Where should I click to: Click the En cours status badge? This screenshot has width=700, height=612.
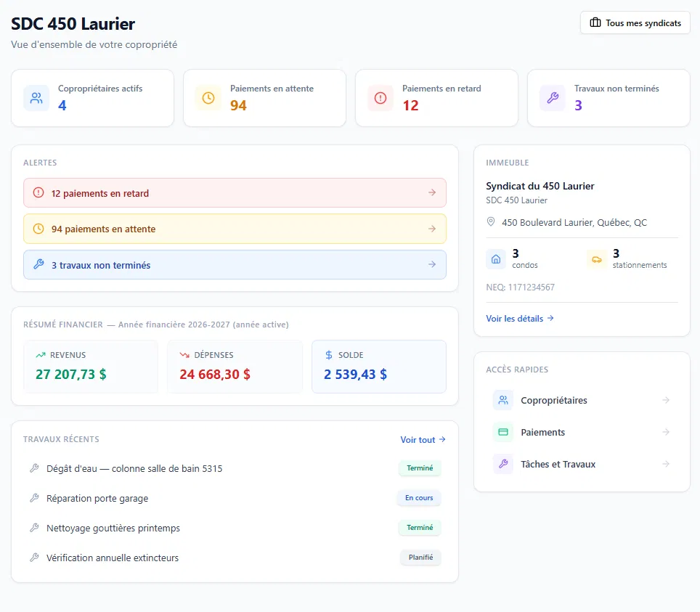click(419, 498)
